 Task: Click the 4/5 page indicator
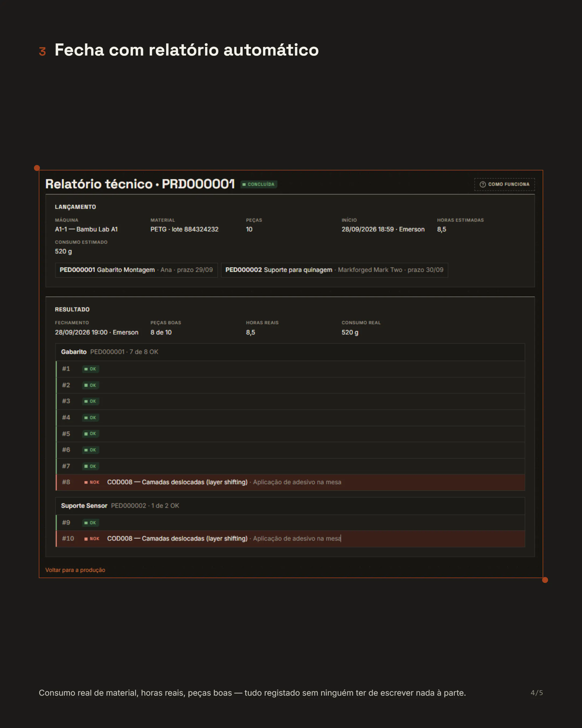(536, 693)
